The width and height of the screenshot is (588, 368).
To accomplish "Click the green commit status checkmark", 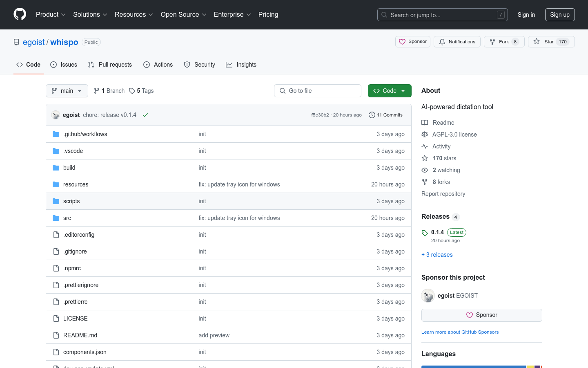I will tap(145, 115).
